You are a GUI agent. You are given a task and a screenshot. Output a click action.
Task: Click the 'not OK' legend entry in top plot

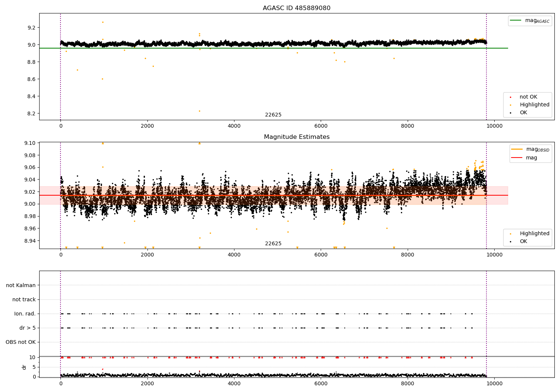click(524, 97)
